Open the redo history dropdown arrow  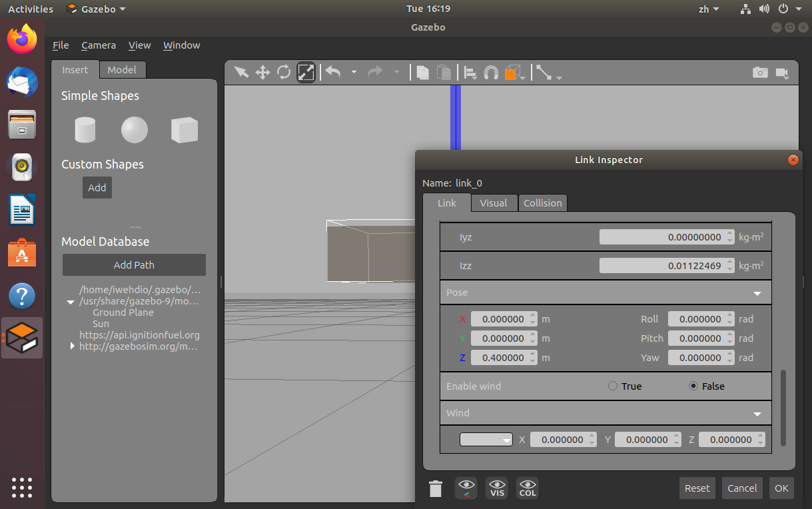(x=396, y=72)
